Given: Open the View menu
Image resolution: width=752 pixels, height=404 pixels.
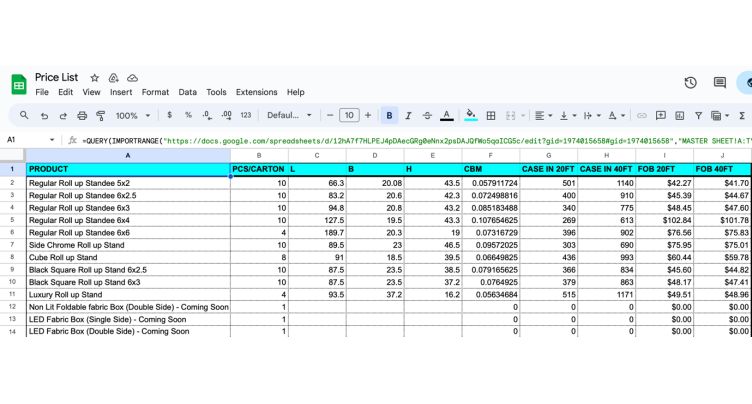Looking at the screenshot, I should click(x=91, y=92).
